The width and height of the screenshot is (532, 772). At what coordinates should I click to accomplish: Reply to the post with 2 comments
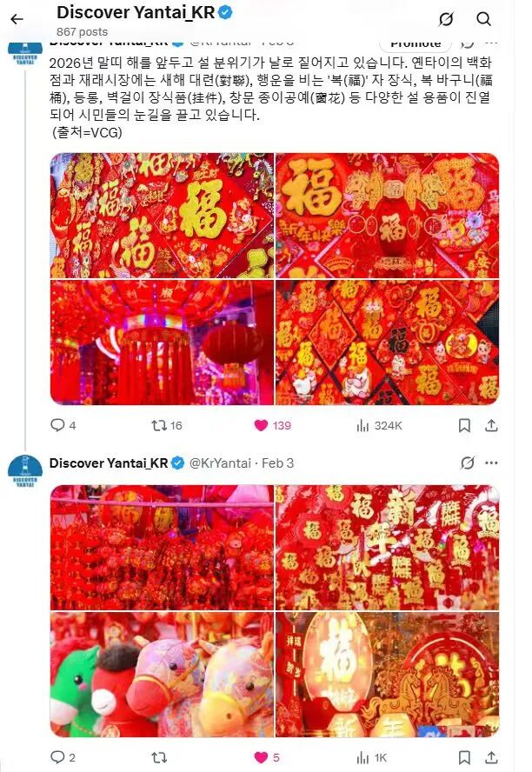[x=63, y=757]
